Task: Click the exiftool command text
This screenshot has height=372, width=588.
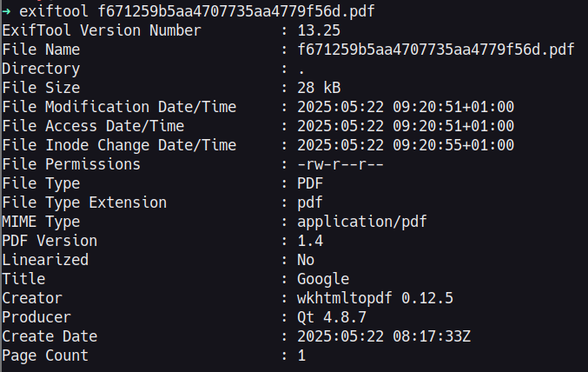Action: 197,11
